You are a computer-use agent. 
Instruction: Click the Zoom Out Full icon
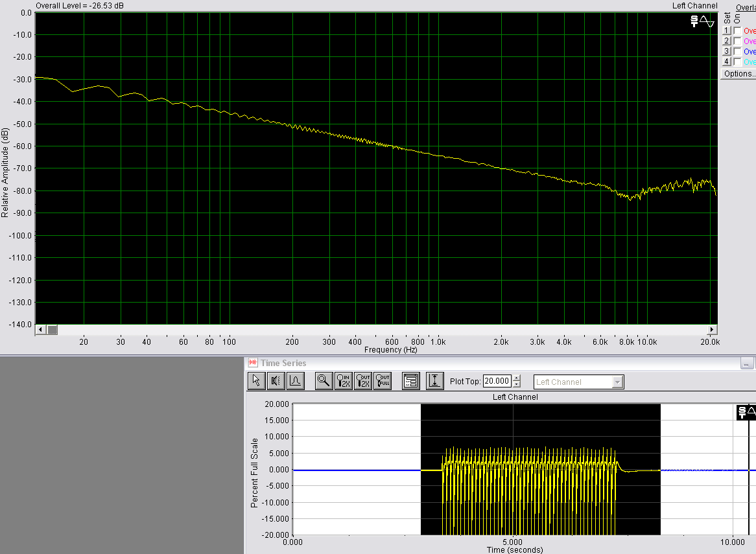(x=383, y=381)
